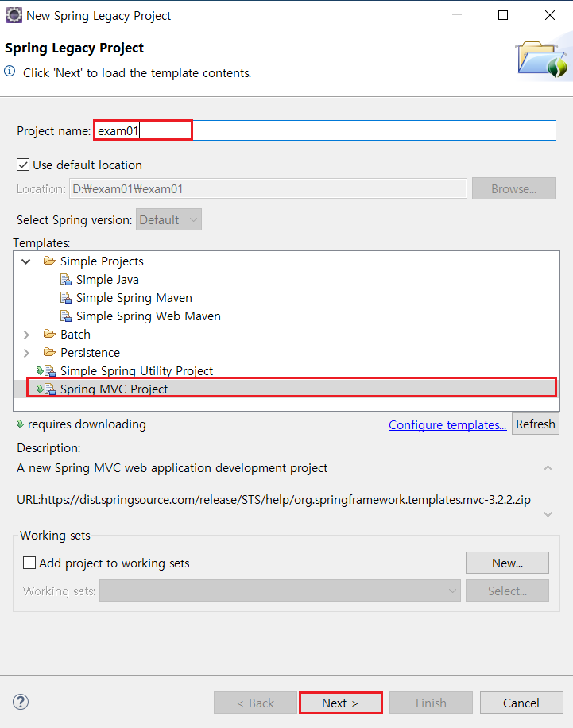The width and height of the screenshot is (573, 728).
Task: Select Simple Spring Web Maven template
Action: click(x=148, y=316)
